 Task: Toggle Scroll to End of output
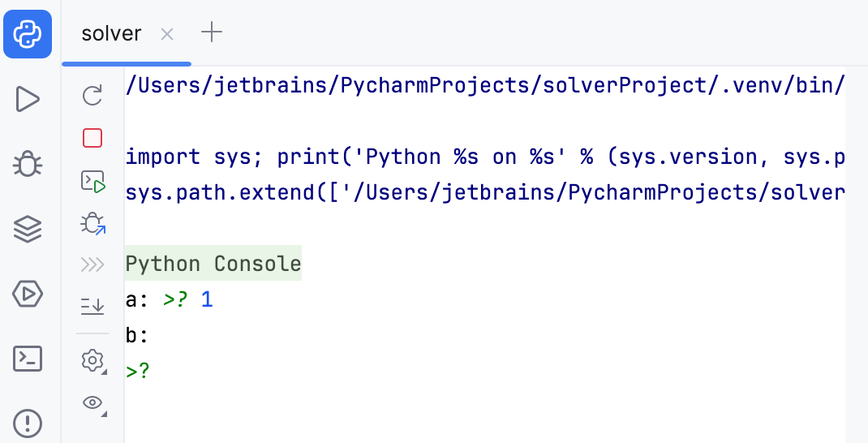coord(92,306)
